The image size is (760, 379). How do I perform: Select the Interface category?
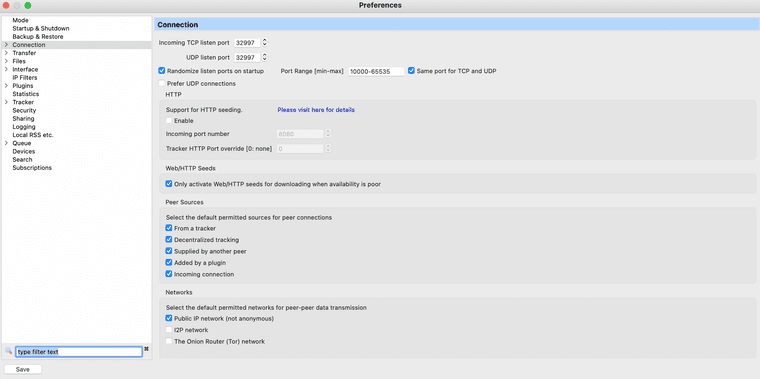(25, 69)
